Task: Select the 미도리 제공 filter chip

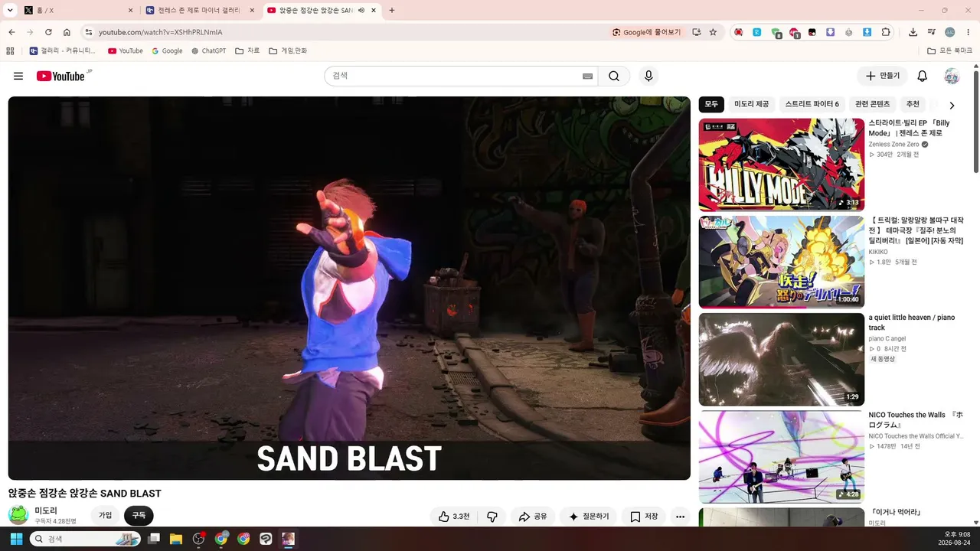Action: tap(751, 104)
